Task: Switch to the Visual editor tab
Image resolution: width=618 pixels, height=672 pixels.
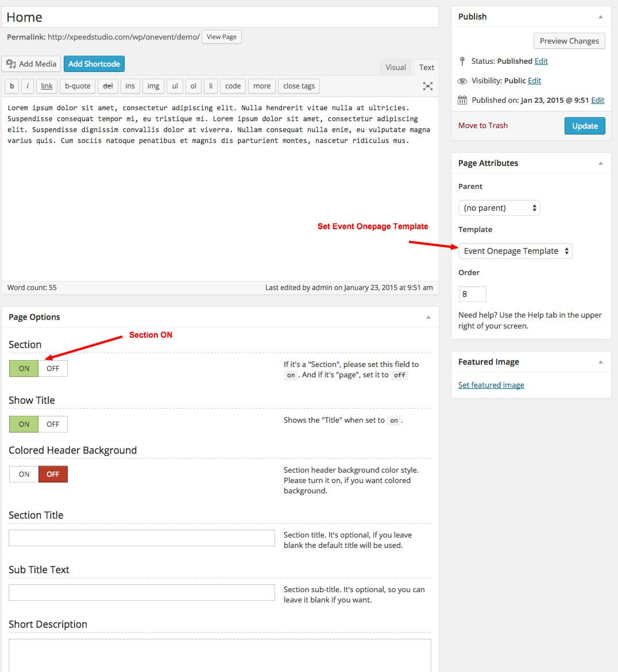Action: tap(395, 67)
